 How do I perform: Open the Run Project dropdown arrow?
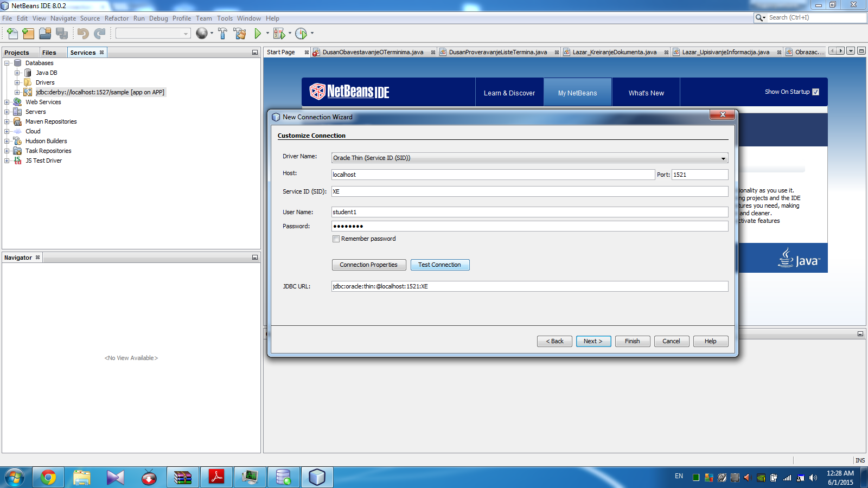[267, 34]
